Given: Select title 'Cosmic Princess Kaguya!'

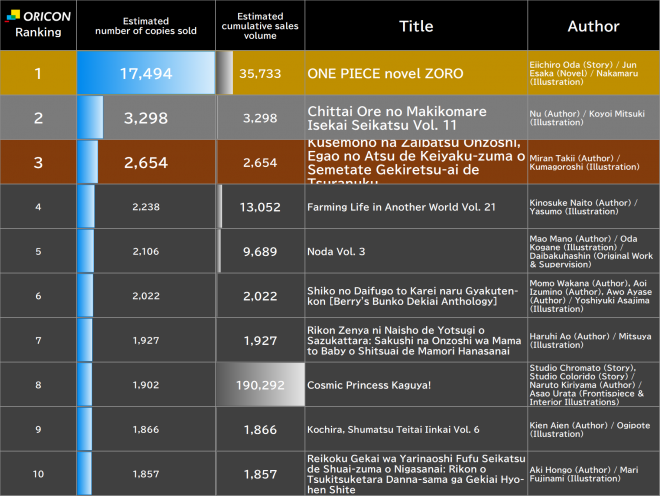Looking at the screenshot, I should [369, 385].
